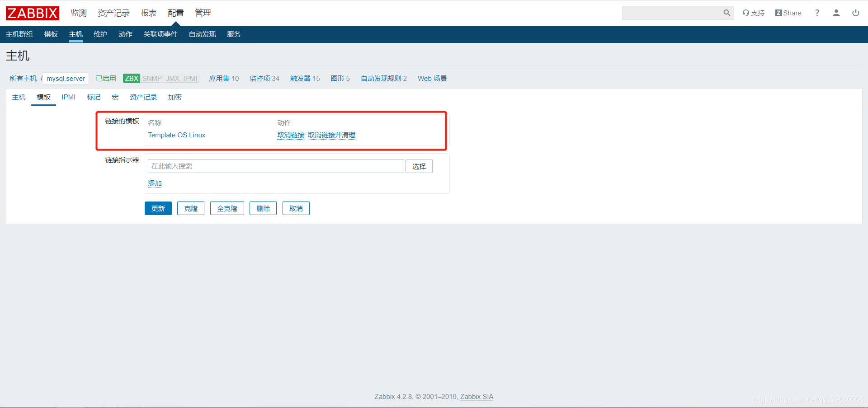Click the 所有主机 breadcrumb link

tap(23, 78)
